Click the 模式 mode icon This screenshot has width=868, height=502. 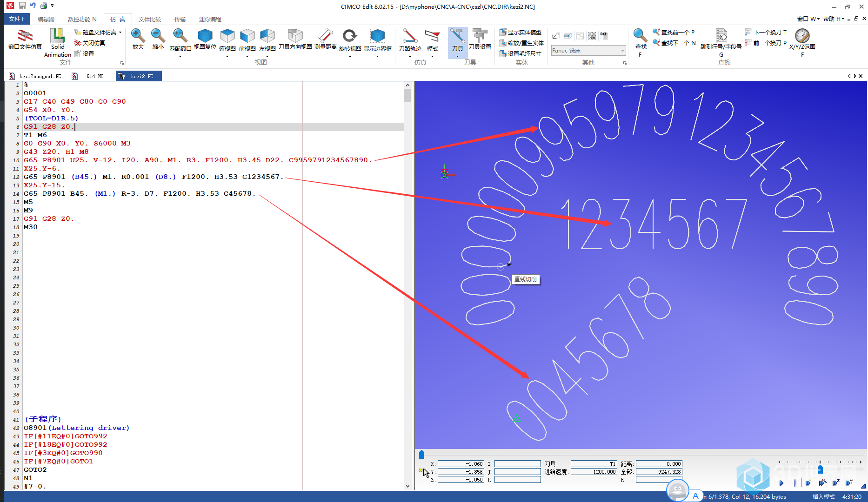[432, 40]
